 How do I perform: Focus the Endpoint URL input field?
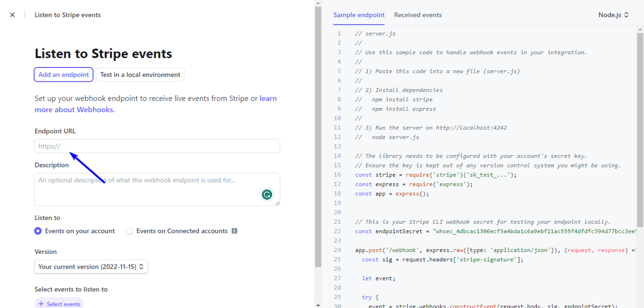pos(157,146)
